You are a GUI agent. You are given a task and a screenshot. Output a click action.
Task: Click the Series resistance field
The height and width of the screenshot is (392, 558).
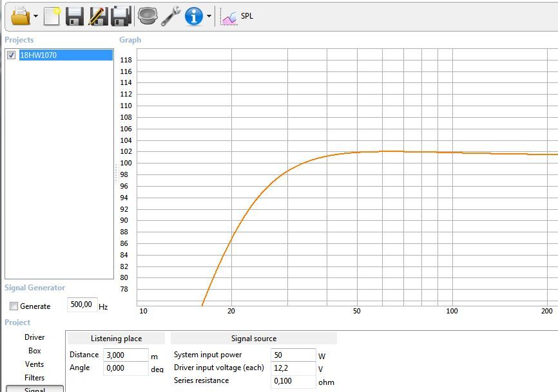293,380
